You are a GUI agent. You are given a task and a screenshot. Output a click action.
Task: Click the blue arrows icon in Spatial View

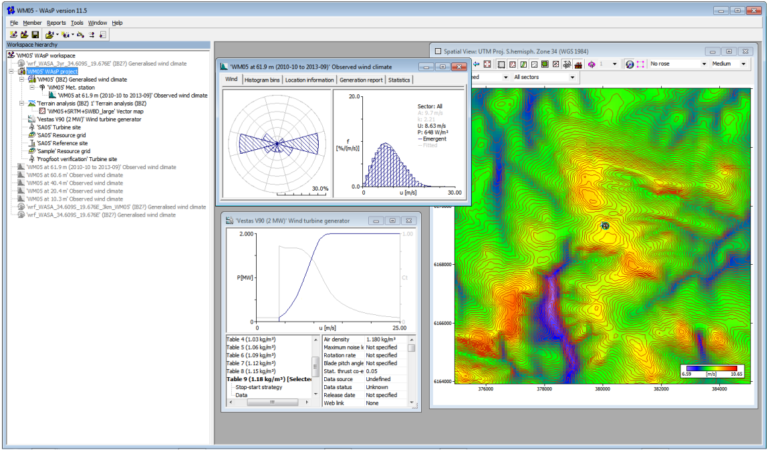click(x=476, y=64)
